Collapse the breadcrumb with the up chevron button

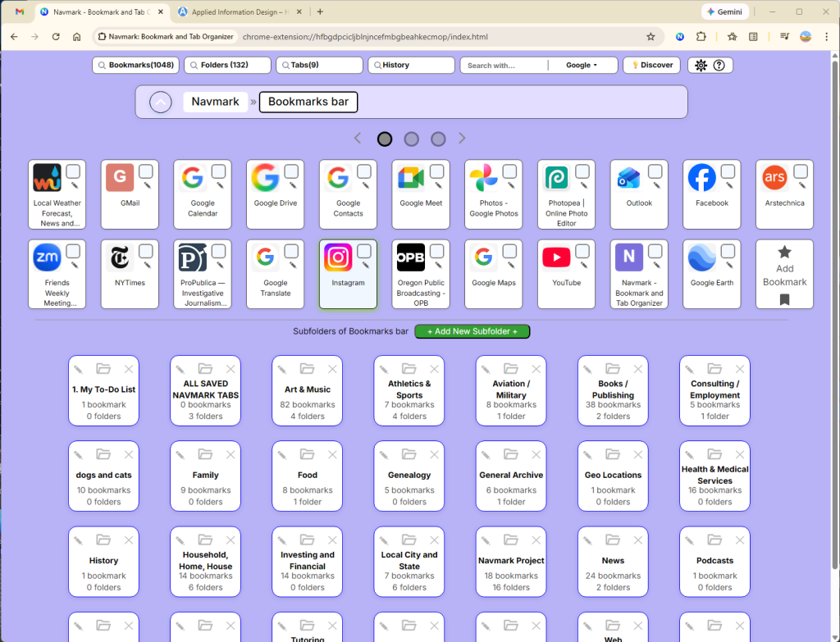point(161,102)
